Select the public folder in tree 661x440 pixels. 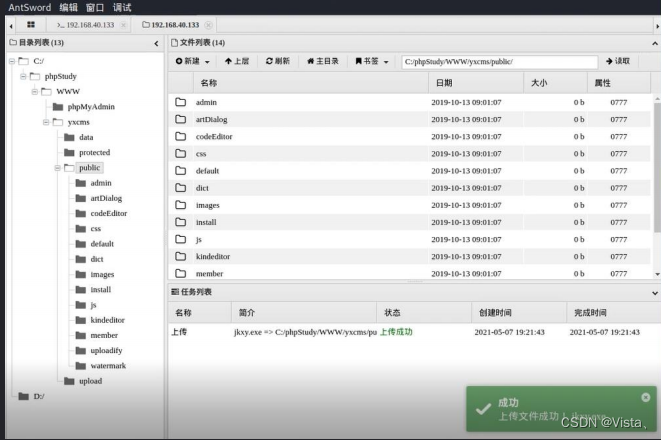(x=89, y=168)
